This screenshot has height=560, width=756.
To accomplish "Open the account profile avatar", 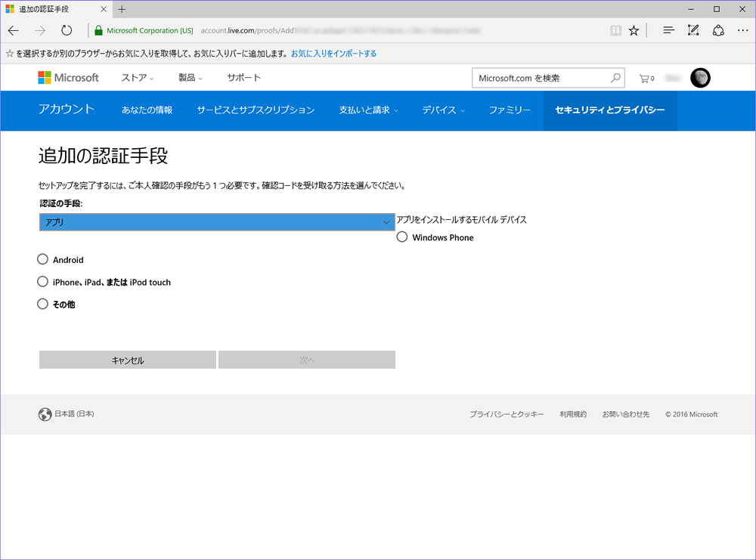I will [x=700, y=78].
